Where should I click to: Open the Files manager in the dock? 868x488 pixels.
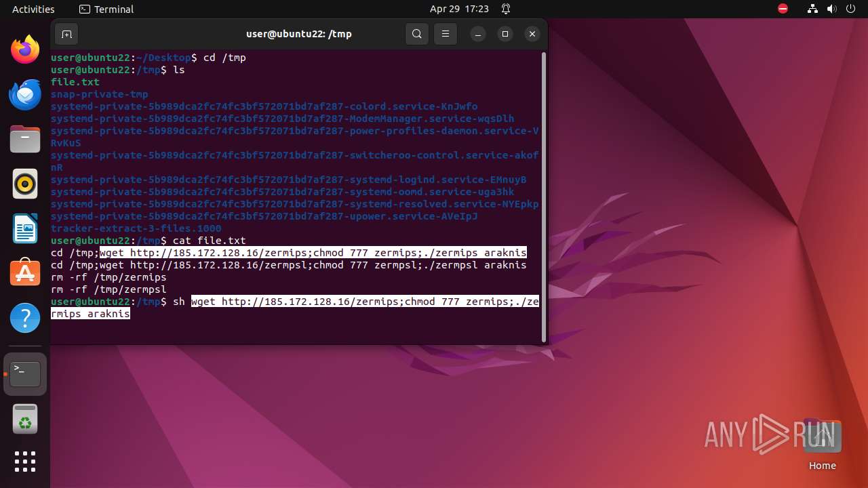25,139
